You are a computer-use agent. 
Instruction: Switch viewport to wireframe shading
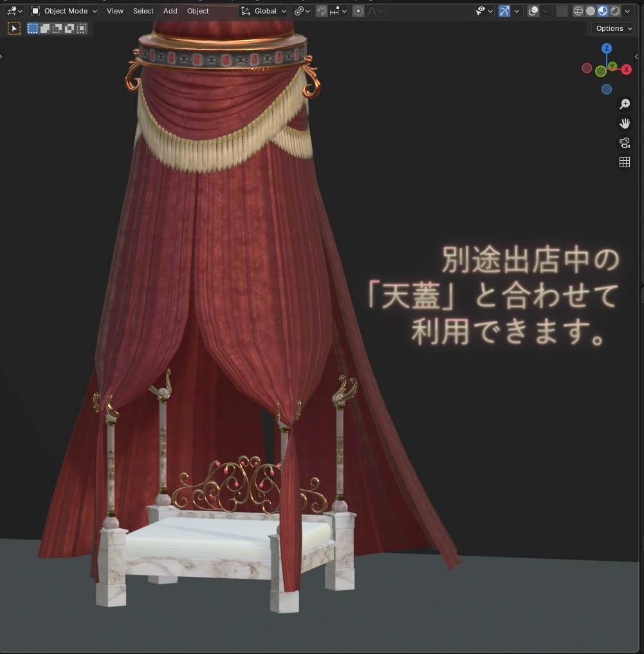(x=577, y=11)
